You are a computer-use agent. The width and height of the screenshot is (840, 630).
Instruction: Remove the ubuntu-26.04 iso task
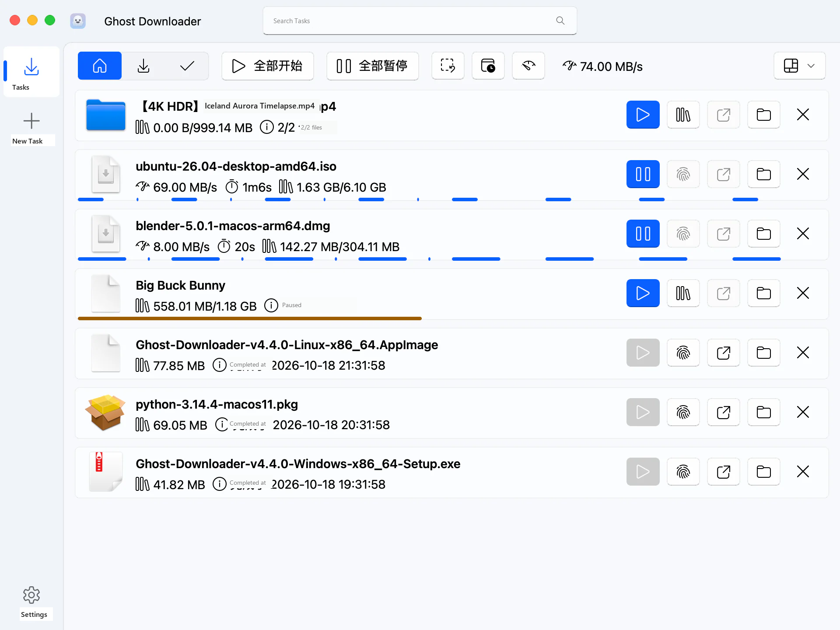(x=803, y=174)
